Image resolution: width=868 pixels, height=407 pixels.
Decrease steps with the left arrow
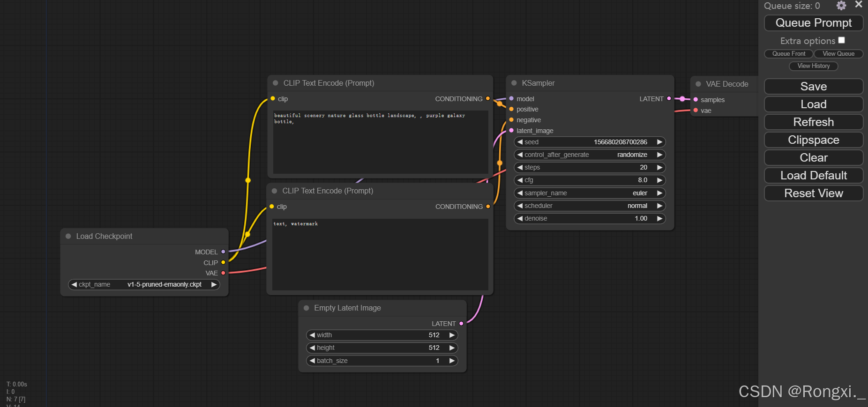(520, 167)
